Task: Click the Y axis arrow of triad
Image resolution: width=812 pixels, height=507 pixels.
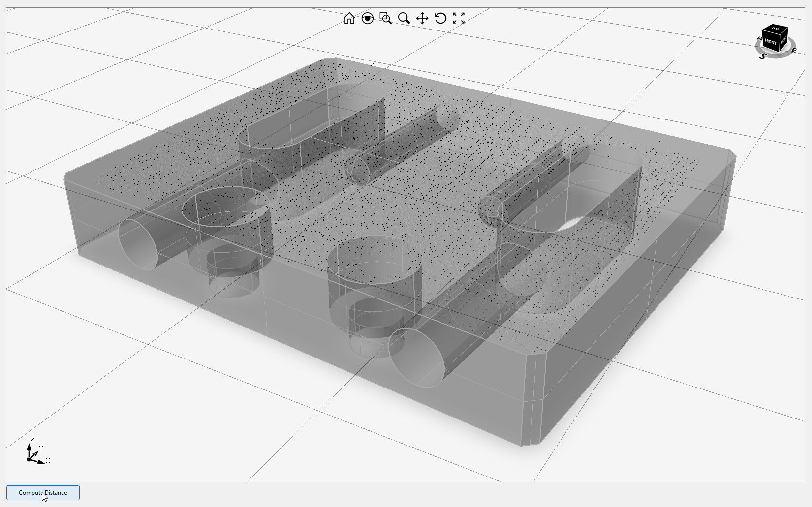Action: pos(35,453)
